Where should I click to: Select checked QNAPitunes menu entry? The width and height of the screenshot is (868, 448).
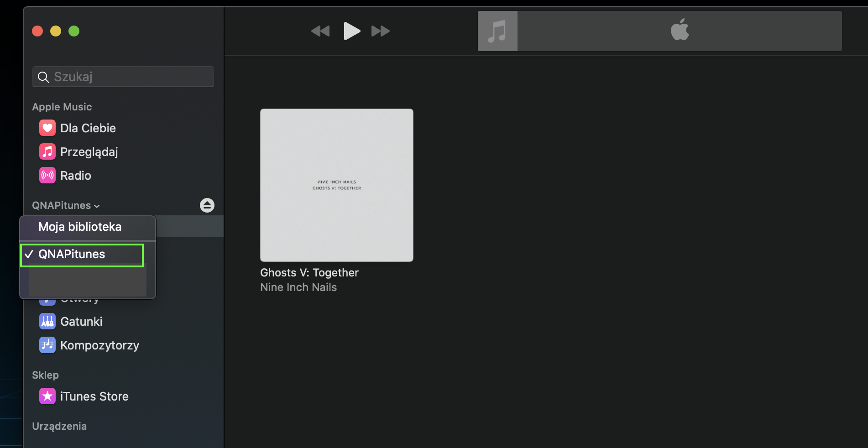[x=82, y=255]
